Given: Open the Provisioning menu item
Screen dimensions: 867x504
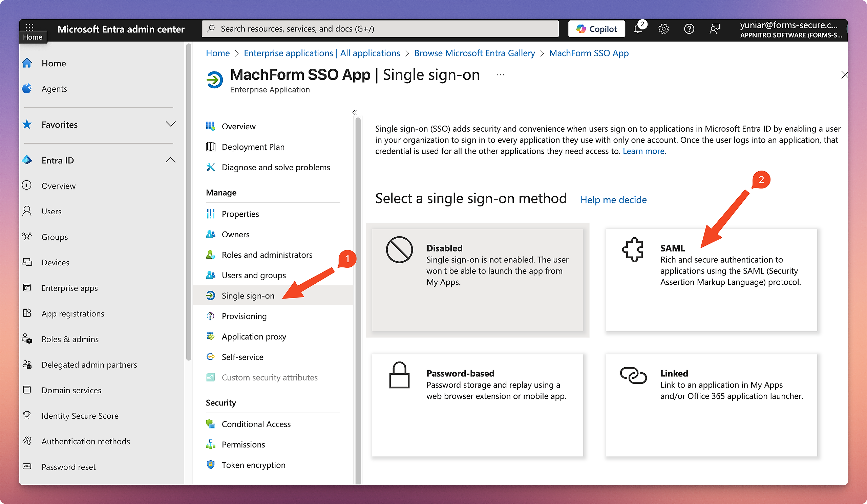Looking at the screenshot, I should point(244,316).
